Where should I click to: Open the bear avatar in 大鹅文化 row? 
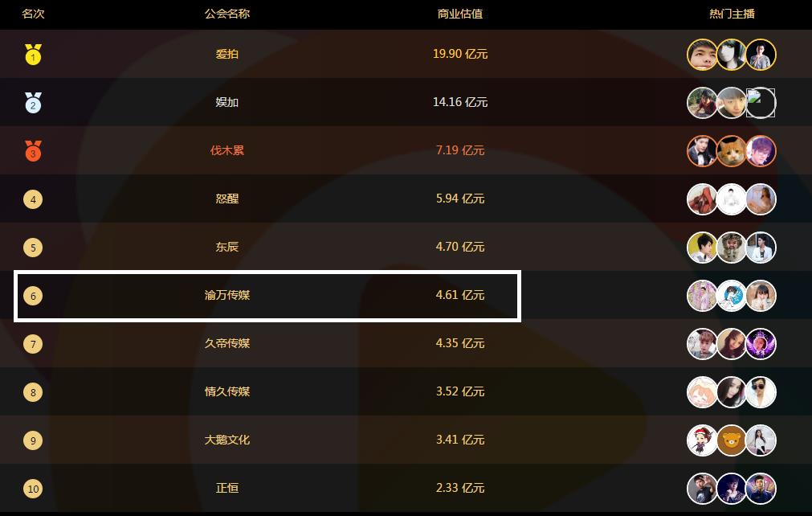pyautogui.click(x=732, y=440)
